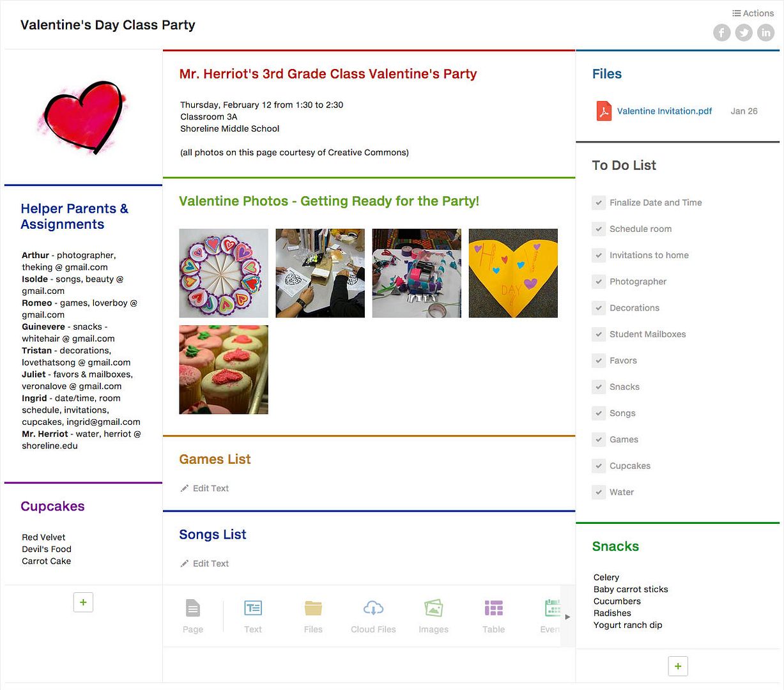Toggle Student Mailboxes checkbox
The image size is (784, 690).
(x=599, y=334)
